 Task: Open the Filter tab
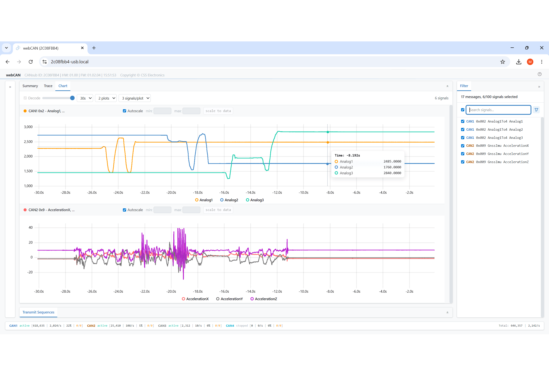464,86
